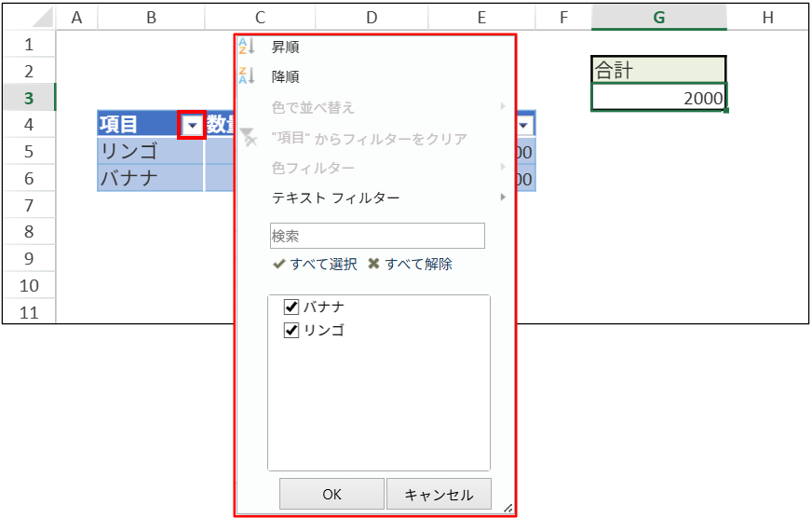
Task: Choose 降順 sort option
Action: (x=285, y=77)
